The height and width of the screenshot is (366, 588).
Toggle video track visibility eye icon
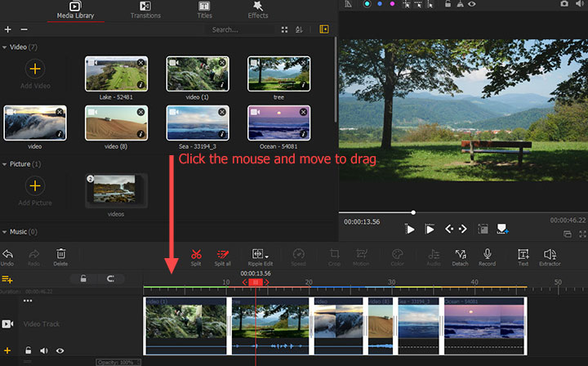point(60,350)
